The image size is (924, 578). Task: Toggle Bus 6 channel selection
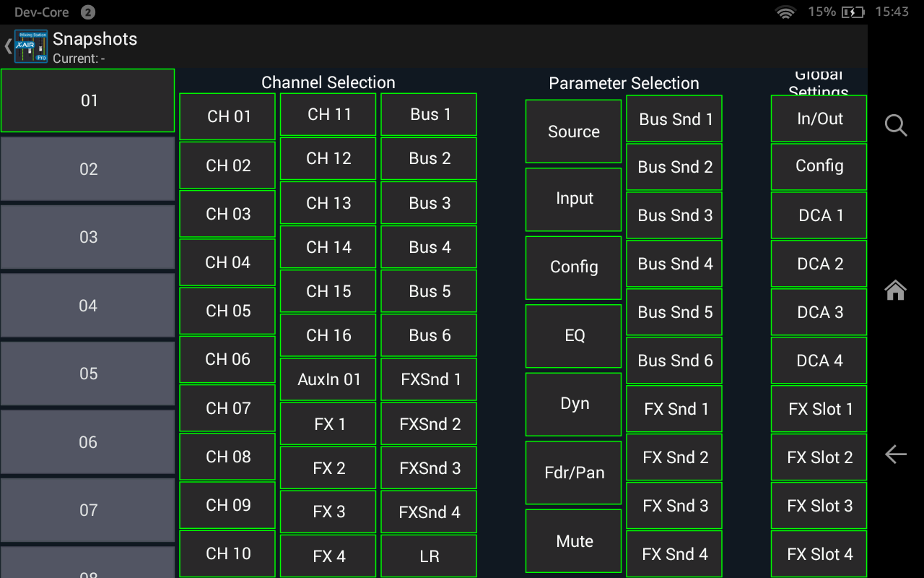(x=429, y=335)
